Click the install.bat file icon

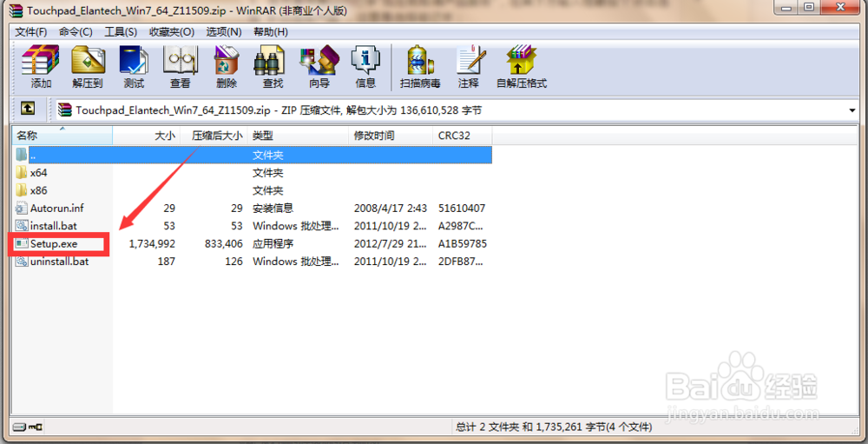click(22, 226)
